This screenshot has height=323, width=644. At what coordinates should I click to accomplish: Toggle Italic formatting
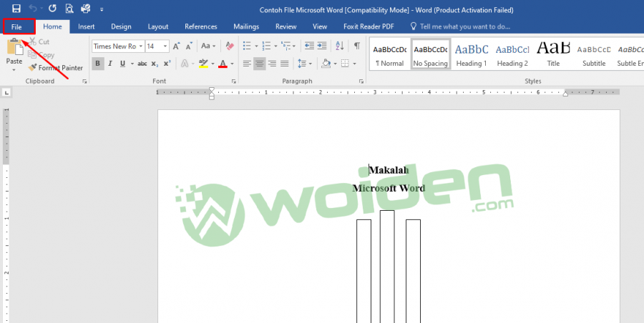110,64
